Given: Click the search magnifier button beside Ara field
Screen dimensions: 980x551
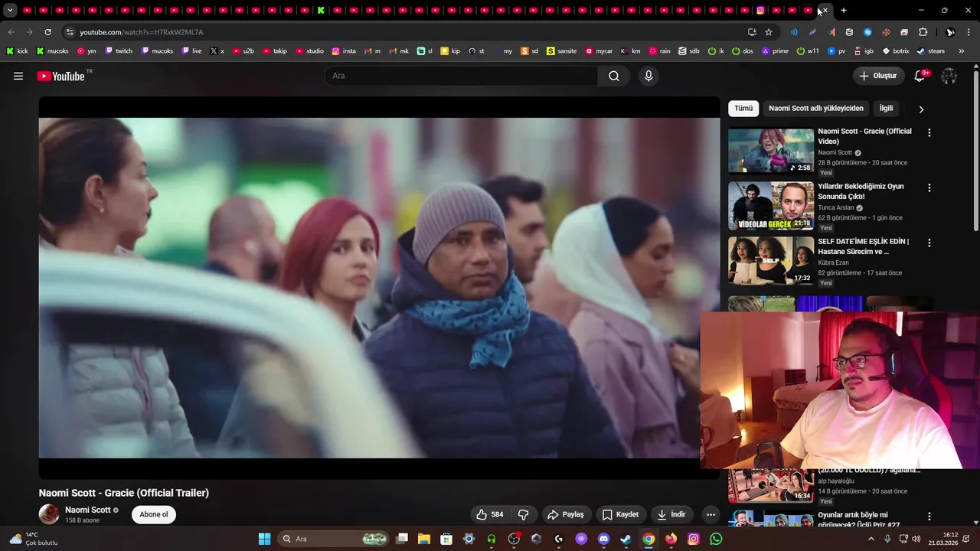Looking at the screenshot, I should click(x=614, y=76).
